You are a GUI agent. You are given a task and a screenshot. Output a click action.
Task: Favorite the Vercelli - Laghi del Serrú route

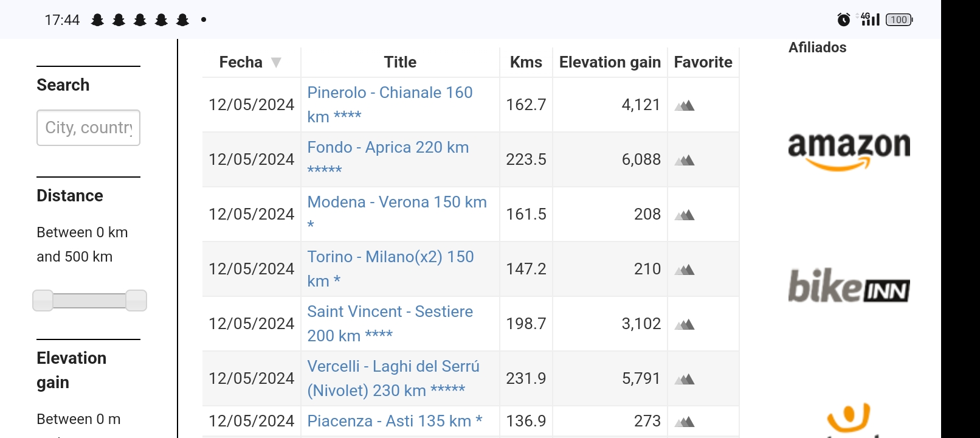pos(685,379)
